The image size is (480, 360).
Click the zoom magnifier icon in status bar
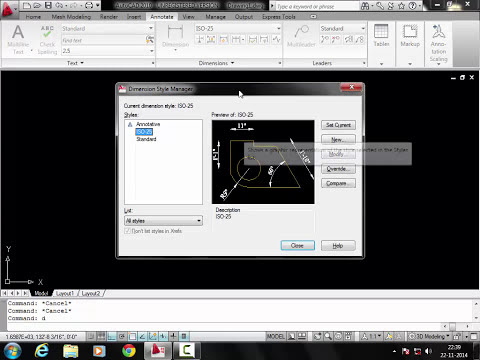[328, 336]
